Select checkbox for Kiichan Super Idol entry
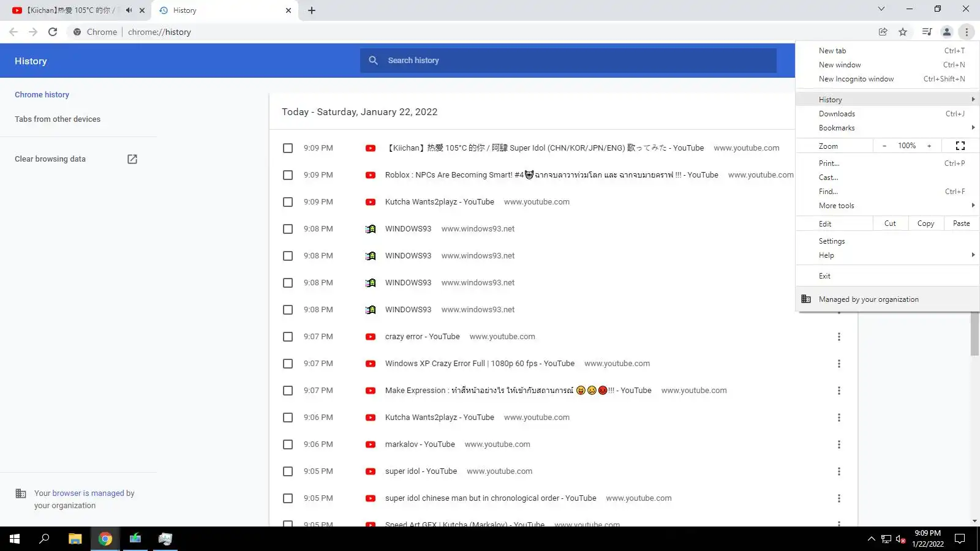The height and width of the screenshot is (551, 980). click(288, 148)
